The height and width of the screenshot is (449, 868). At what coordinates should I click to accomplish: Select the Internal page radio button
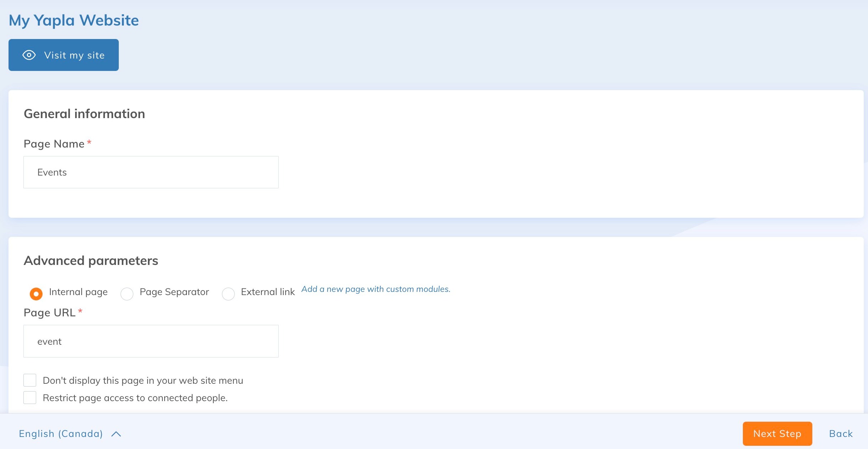click(x=36, y=294)
